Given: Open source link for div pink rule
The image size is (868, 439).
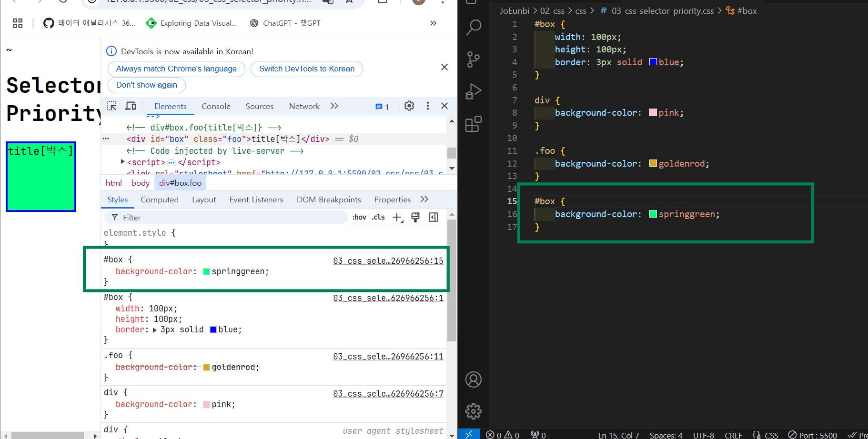Looking at the screenshot, I should 388,393.
